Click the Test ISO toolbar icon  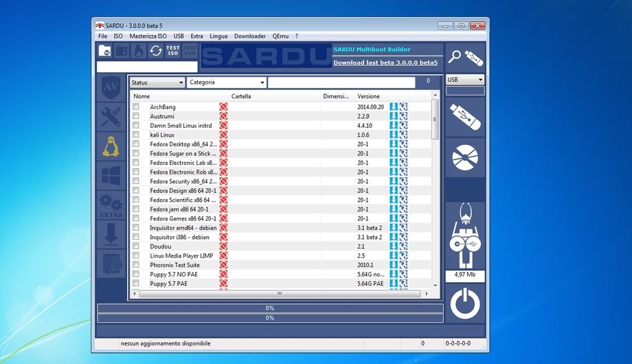173,51
